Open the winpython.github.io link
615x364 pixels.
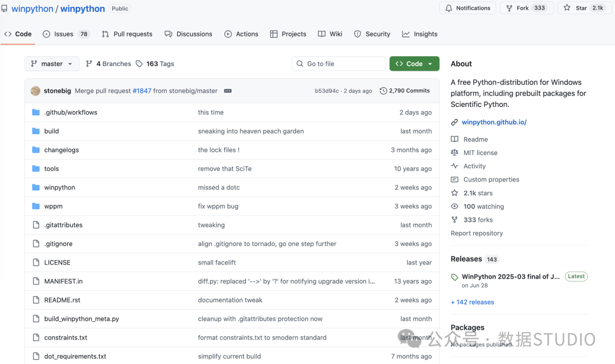(x=494, y=122)
